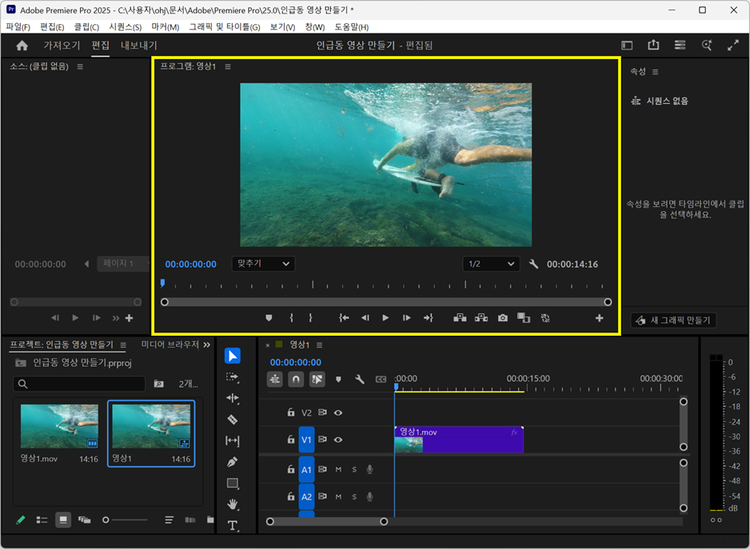The width and height of the screenshot is (750, 549).
Task: Add a marker in the Program monitor
Action: point(268,318)
